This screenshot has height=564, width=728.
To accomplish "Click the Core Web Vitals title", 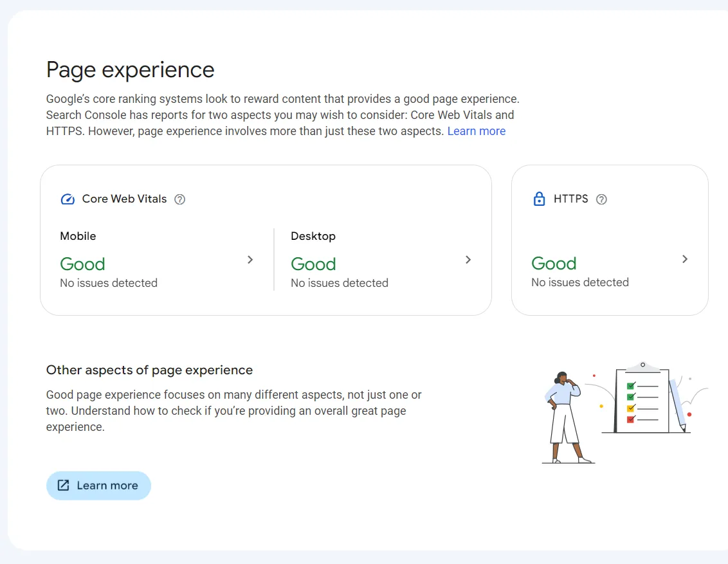I will (124, 199).
